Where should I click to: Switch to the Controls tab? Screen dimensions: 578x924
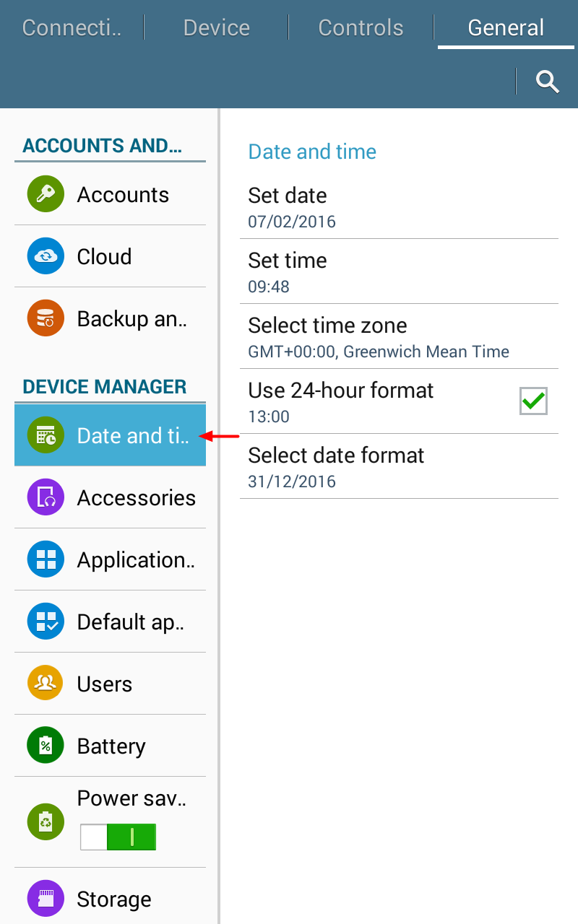point(361,27)
